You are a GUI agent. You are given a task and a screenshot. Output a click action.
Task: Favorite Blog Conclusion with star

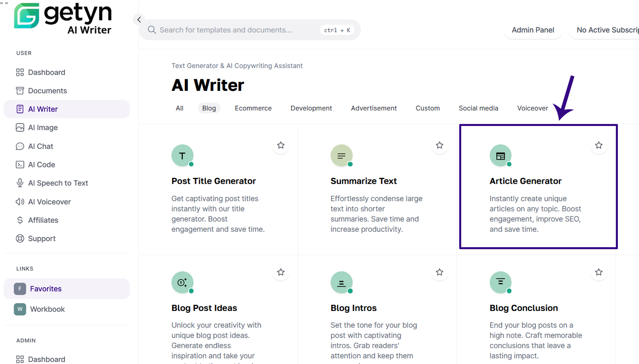tap(599, 272)
